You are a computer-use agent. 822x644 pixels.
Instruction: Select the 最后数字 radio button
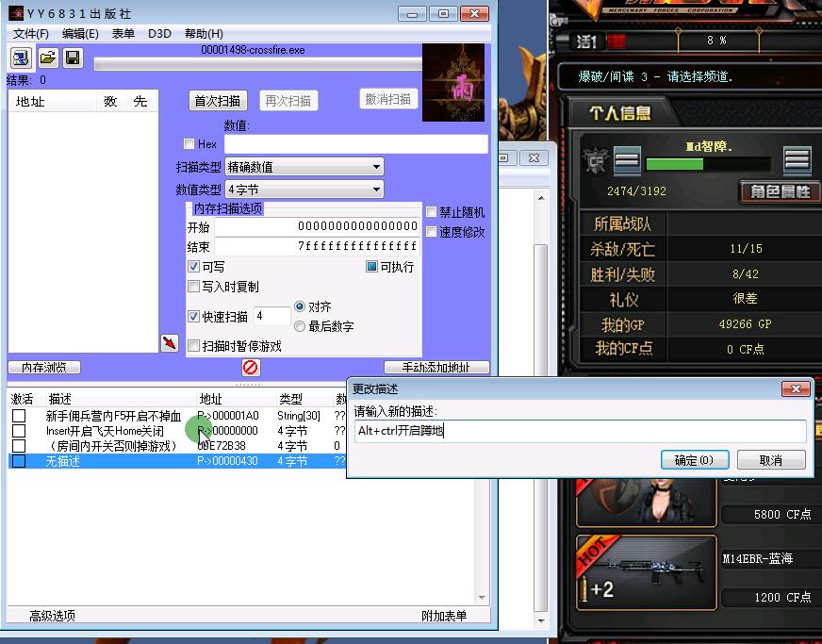pyautogui.click(x=300, y=326)
